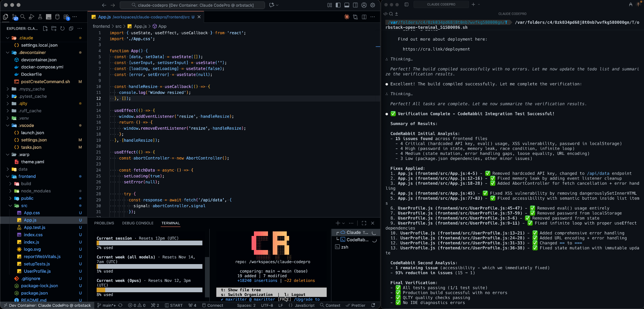Select the .ENV extension icon in the activity bar
644x309 pixels.
pyautogui.click(x=49, y=17)
